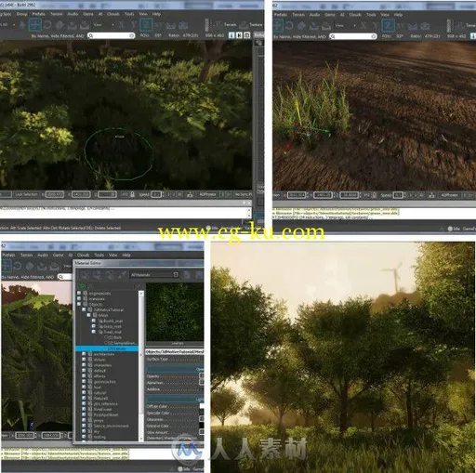Select the Move tool in top-left editor toolbar
The width and height of the screenshot is (476, 473).
click(34, 25)
